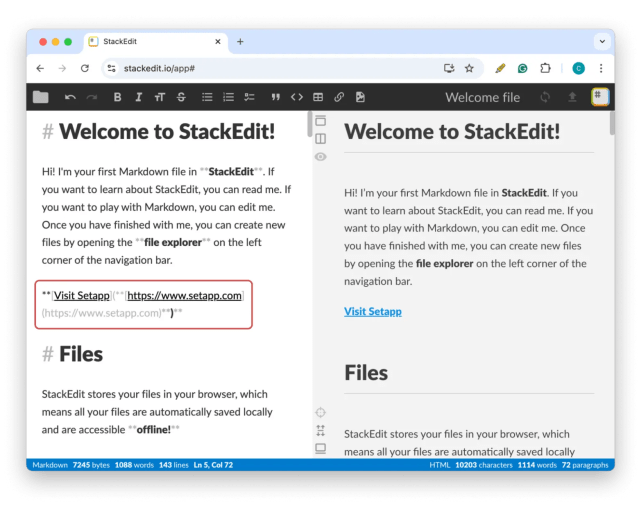Redo the last undone edit
Screen dimensions: 639x509
(x=92, y=97)
